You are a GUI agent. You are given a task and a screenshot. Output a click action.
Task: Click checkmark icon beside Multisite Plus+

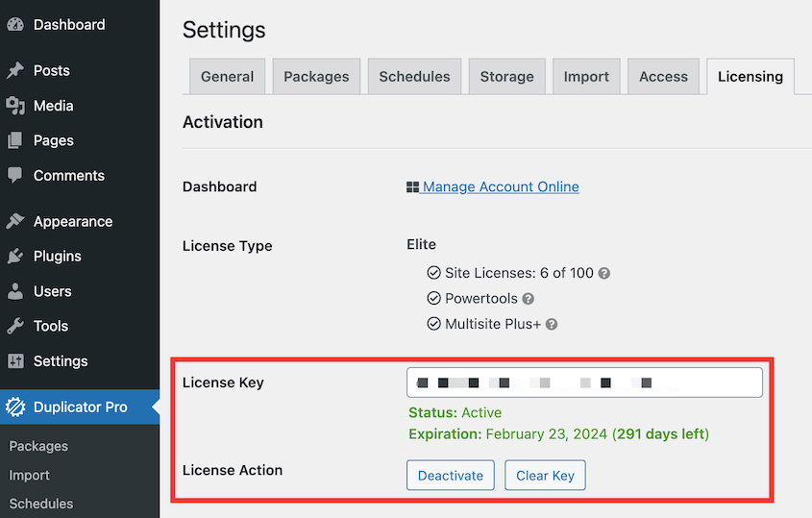(x=433, y=324)
